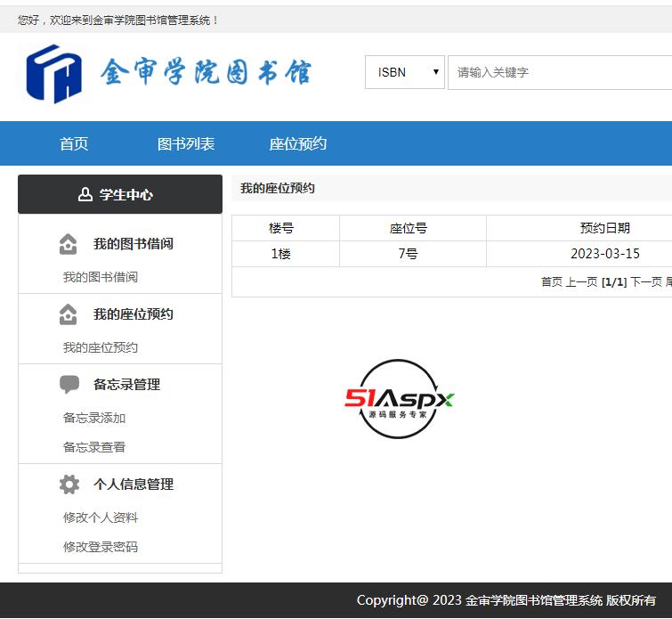Click the welcome message at the top

click(x=117, y=20)
